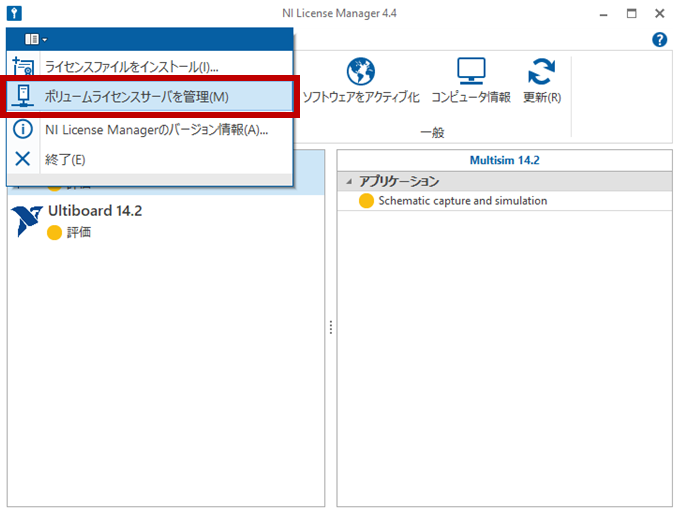The height and width of the screenshot is (509, 678).
Task: Click ソフトウェアをアクティブ化 label
Action: coord(361,97)
